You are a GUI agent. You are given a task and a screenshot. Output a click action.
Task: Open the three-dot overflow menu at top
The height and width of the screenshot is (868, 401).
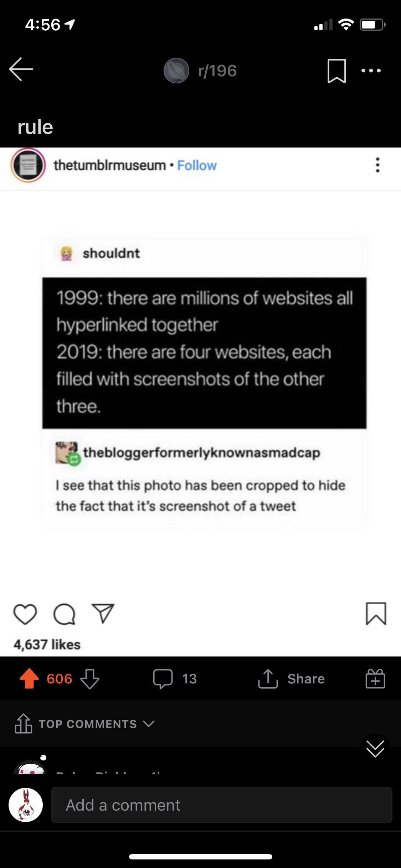pos(371,71)
